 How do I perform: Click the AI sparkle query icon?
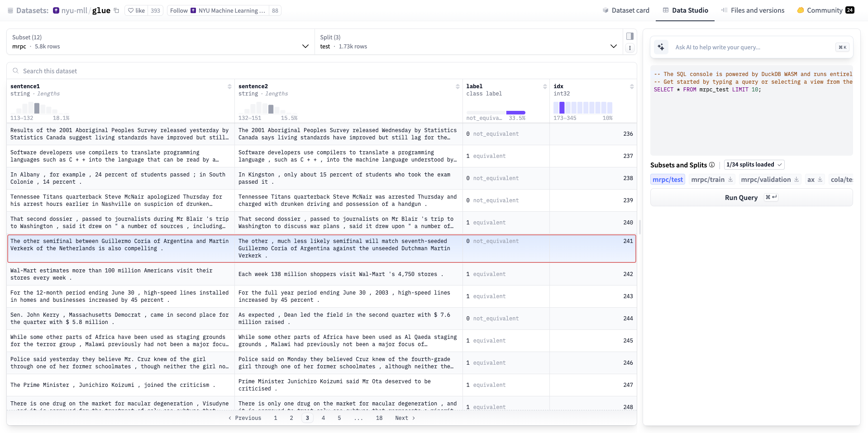[x=661, y=47]
